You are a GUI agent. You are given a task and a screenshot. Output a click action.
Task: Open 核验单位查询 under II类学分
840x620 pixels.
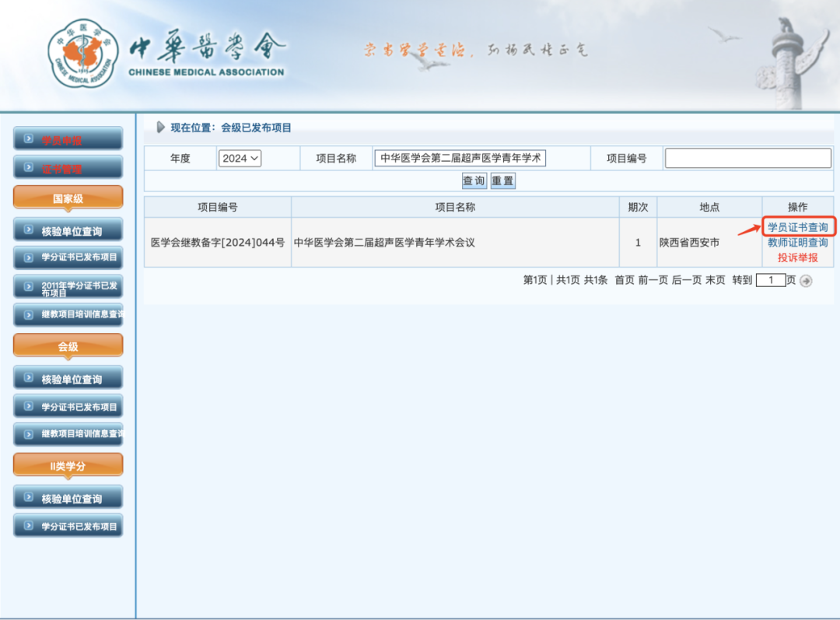68,498
